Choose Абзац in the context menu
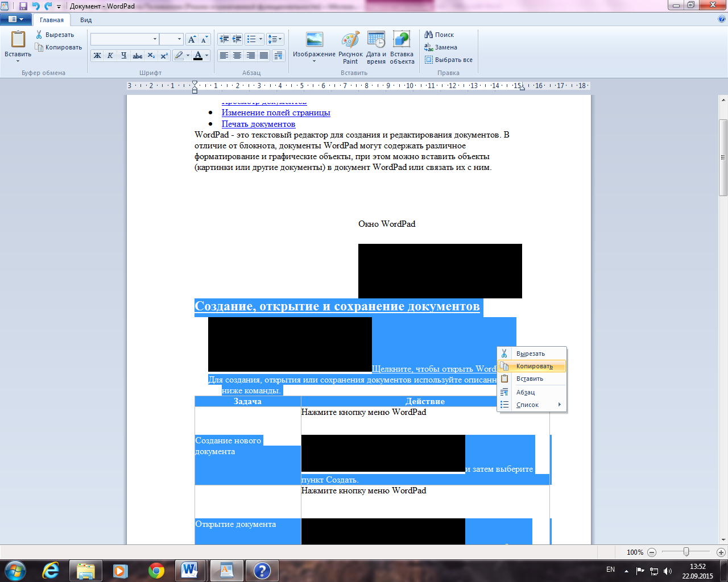This screenshot has height=582, width=728. (x=532, y=392)
